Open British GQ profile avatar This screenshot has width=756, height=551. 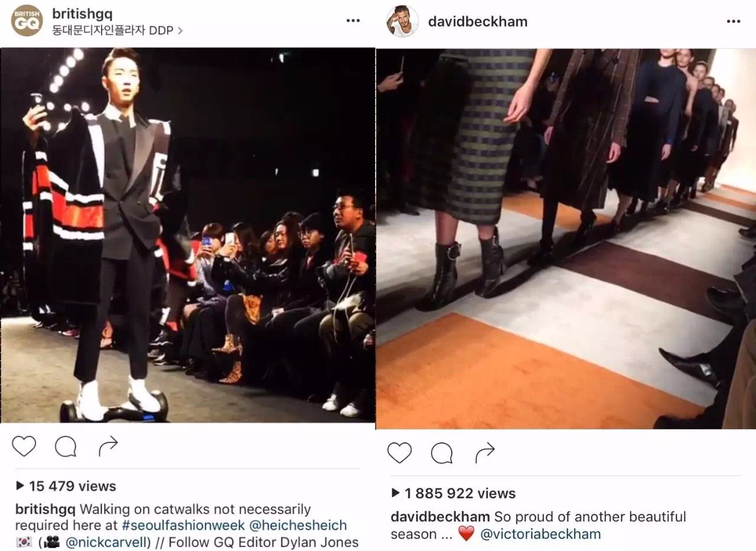click(x=27, y=21)
